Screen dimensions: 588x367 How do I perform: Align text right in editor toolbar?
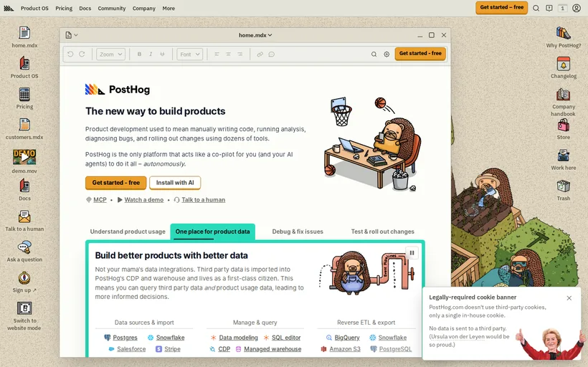[240, 54]
